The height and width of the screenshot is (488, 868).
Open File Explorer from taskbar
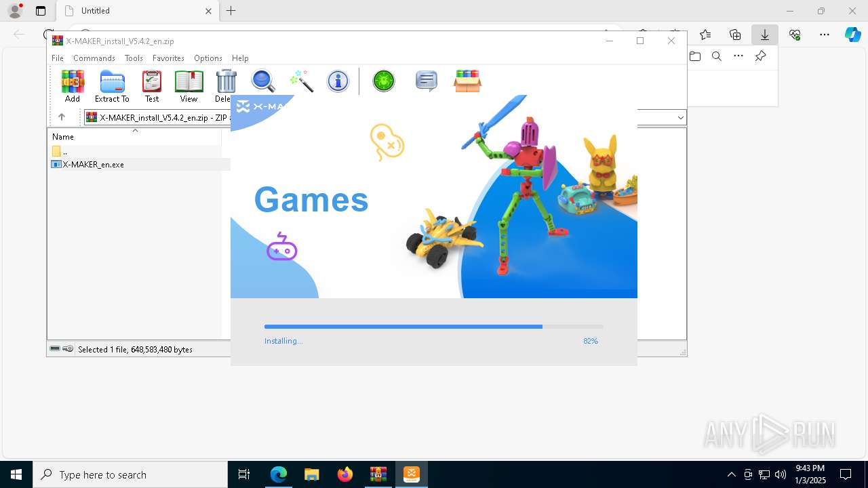coord(312,474)
